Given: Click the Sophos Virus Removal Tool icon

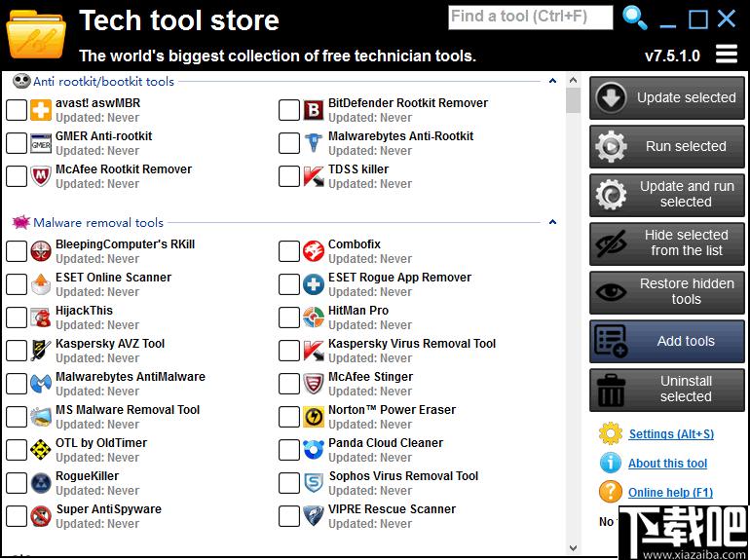Looking at the screenshot, I should pos(314,483).
